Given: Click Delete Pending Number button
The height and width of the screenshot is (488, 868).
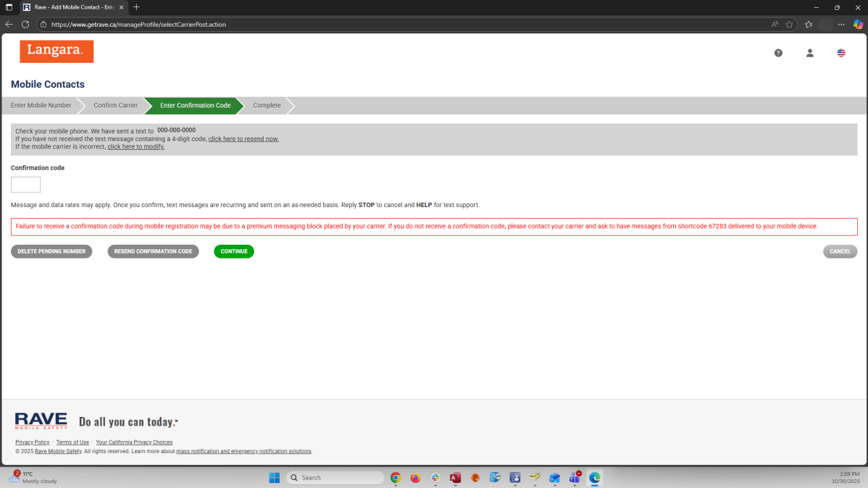Looking at the screenshot, I should tap(51, 251).
